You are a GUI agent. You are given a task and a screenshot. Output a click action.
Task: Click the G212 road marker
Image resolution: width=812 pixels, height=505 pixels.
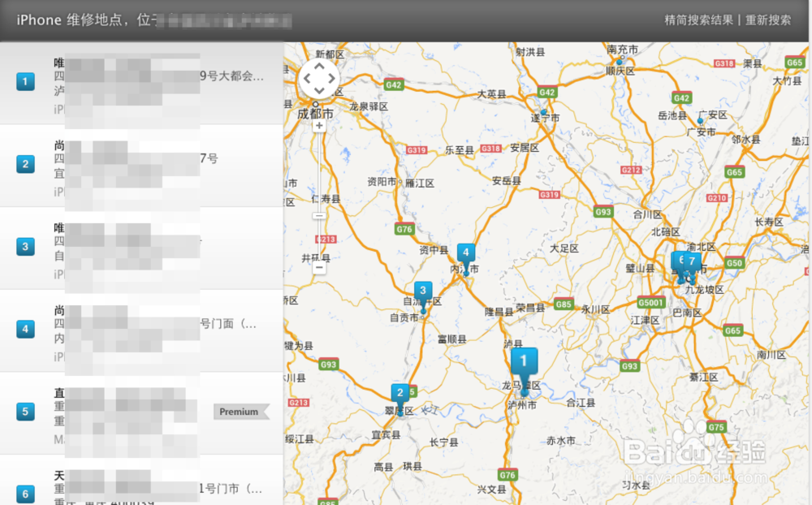[631, 170]
